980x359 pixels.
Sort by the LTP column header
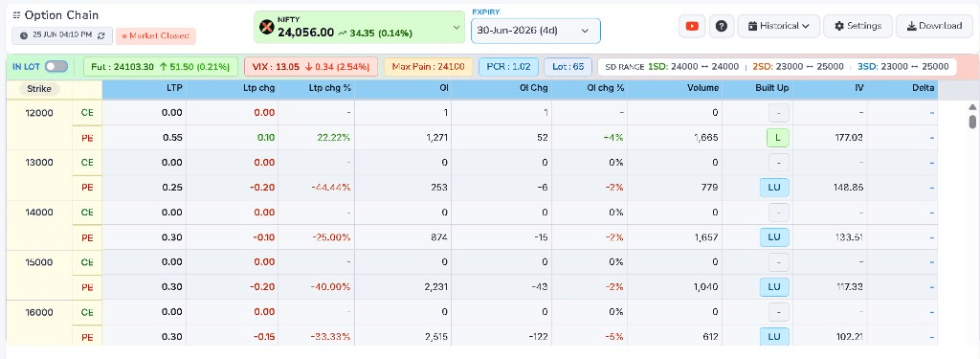pyautogui.click(x=174, y=89)
